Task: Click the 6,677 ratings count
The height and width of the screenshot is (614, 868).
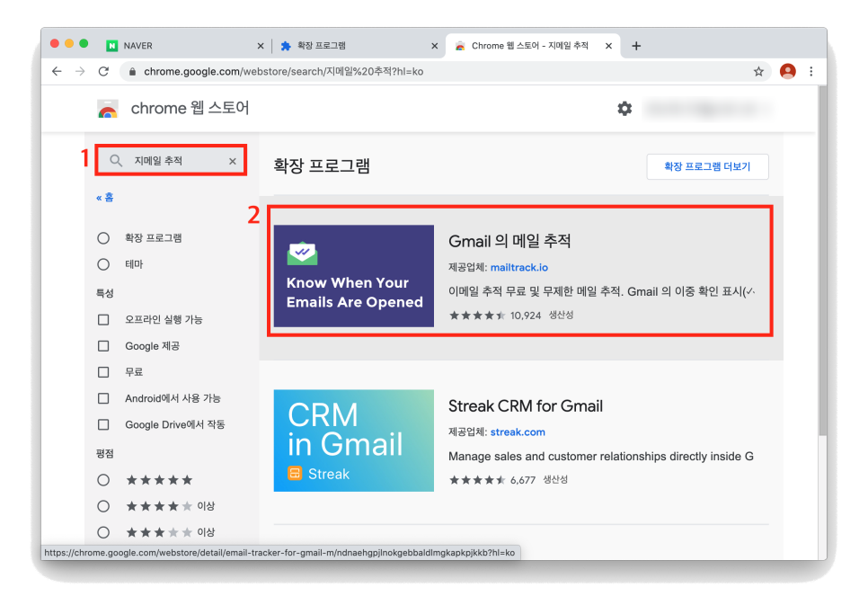Action: [523, 480]
